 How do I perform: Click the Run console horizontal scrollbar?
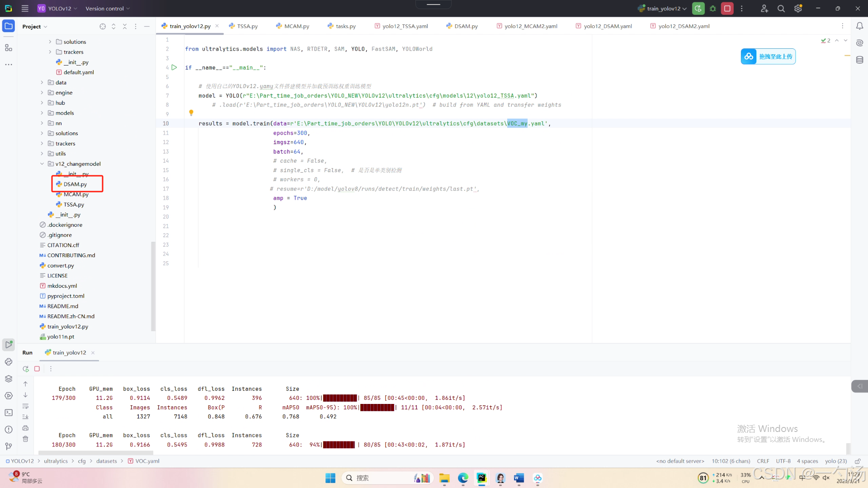pyautogui.click(x=96, y=452)
